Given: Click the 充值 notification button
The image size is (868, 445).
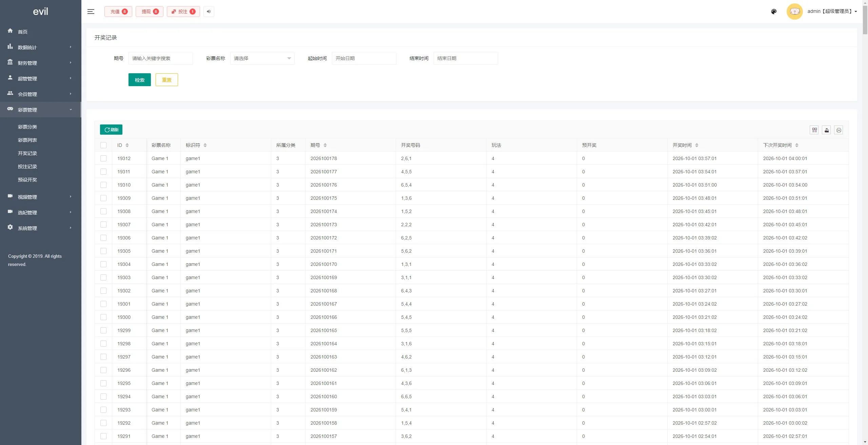Looking at the screenshot, I should coord(118,12).
